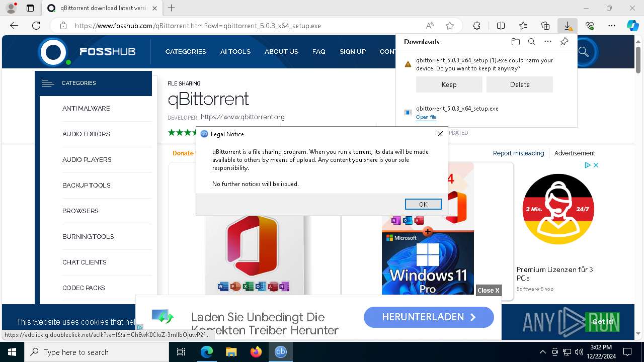This screenshot has height=362, width=644.
Task: Open the Collections icon
Action: point(545,26)
